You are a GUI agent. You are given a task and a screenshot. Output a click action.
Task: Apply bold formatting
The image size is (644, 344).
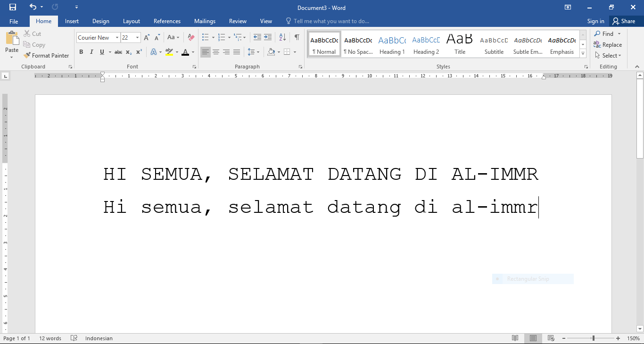(81, 52)
